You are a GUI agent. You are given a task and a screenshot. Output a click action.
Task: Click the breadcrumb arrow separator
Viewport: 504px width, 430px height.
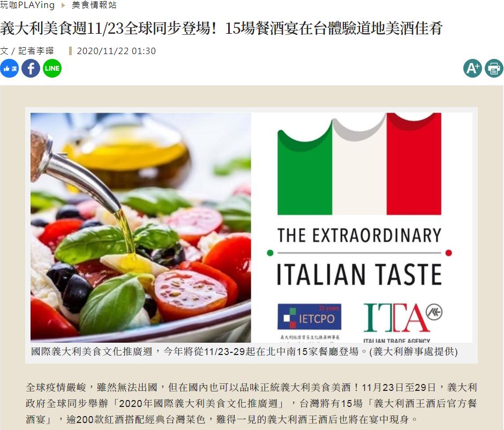click(x=63, y=5)
